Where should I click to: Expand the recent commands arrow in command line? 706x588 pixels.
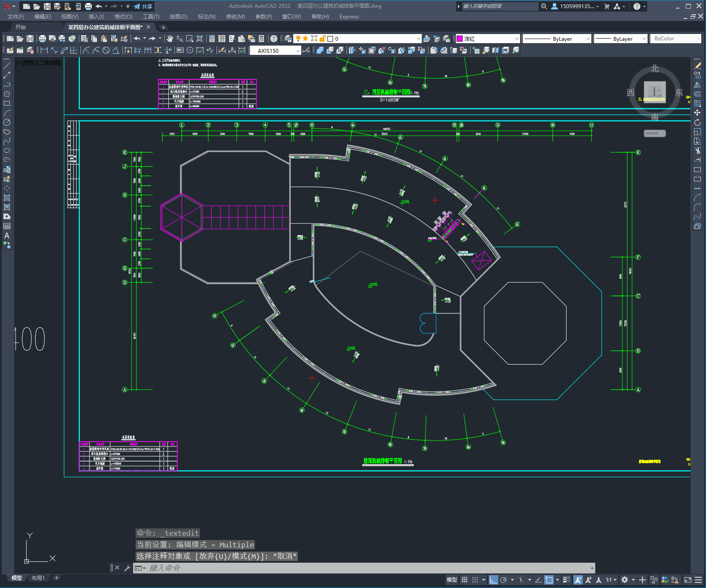(x=592, y=568)
